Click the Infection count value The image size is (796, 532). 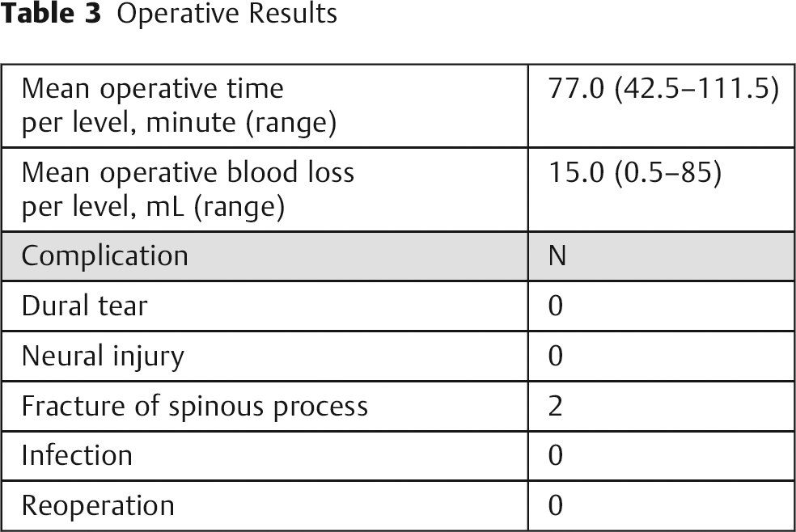pos(556,455)
